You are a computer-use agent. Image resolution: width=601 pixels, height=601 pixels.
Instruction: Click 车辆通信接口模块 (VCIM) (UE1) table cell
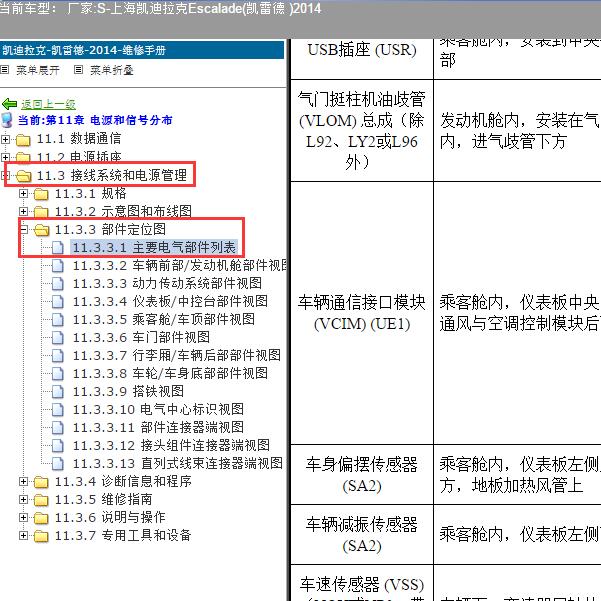362,313
